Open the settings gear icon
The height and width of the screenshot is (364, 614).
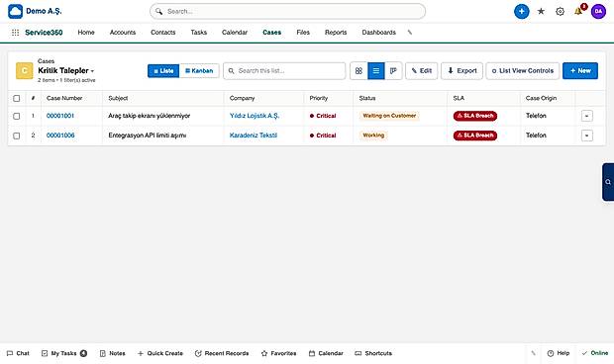[560, 11]
